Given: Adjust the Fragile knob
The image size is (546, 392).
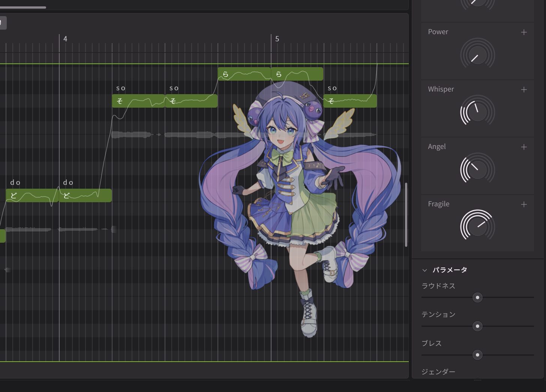Looking at the screenshot, I should [x=477, y=227].
